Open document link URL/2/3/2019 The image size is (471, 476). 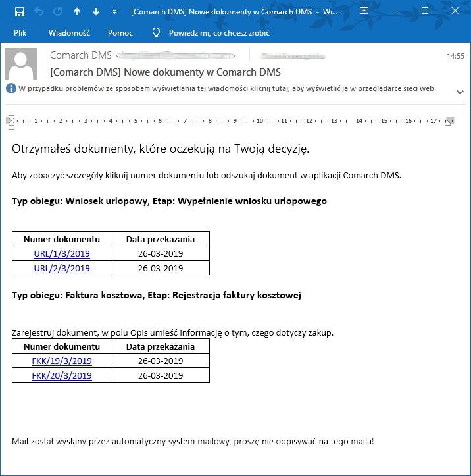click(62, 269)
